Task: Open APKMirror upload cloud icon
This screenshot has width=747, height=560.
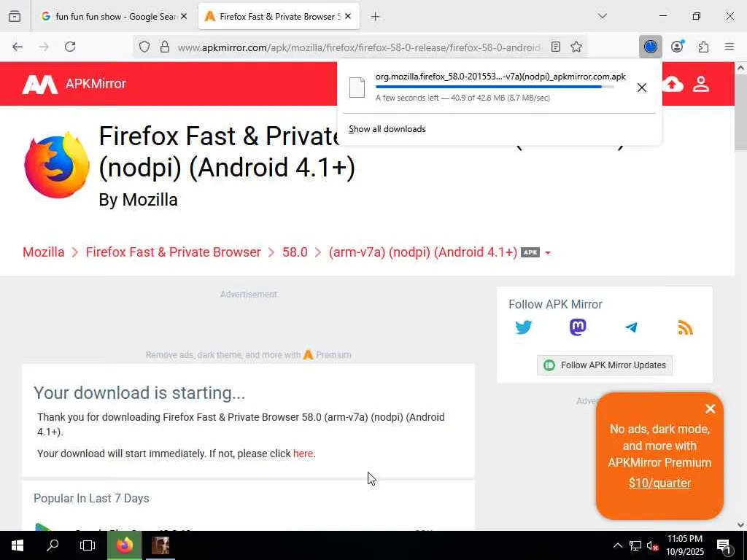Action: pyautogui.click(x=672, y=85)
